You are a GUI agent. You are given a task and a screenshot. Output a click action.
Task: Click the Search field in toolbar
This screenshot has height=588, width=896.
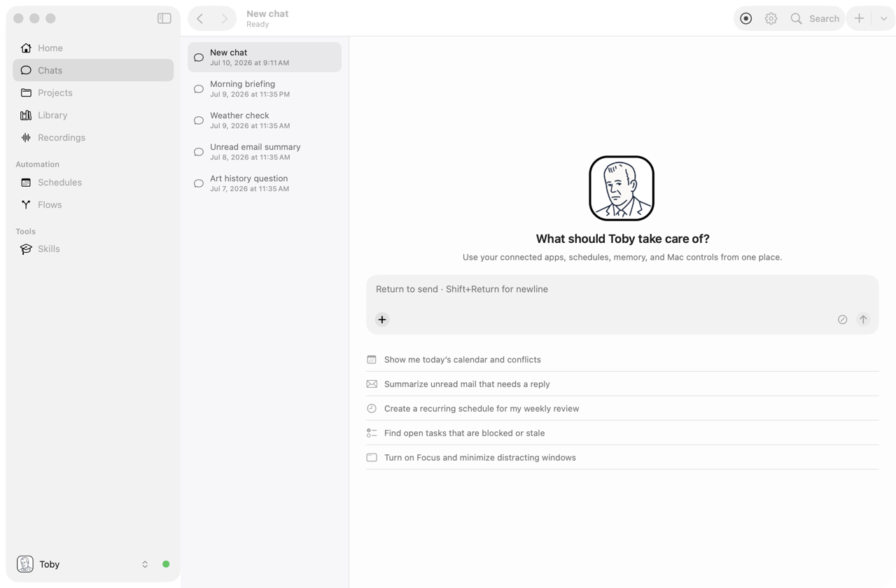pos(815,19)
